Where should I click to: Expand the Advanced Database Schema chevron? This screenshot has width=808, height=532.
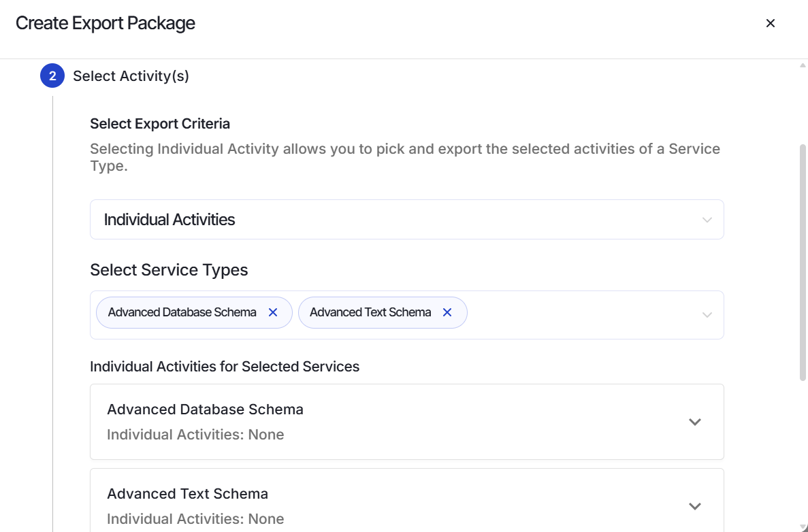[695, 422]
